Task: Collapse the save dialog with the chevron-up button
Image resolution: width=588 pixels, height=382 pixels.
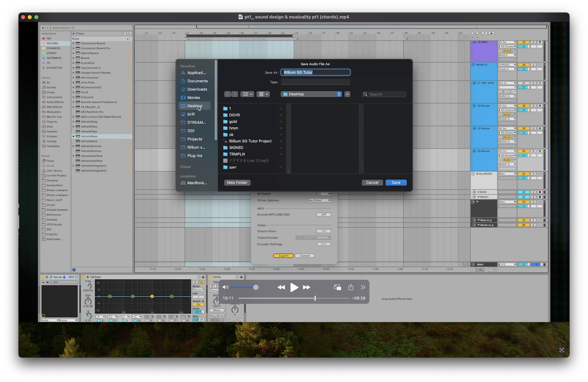Action: [x=347, y=94]
